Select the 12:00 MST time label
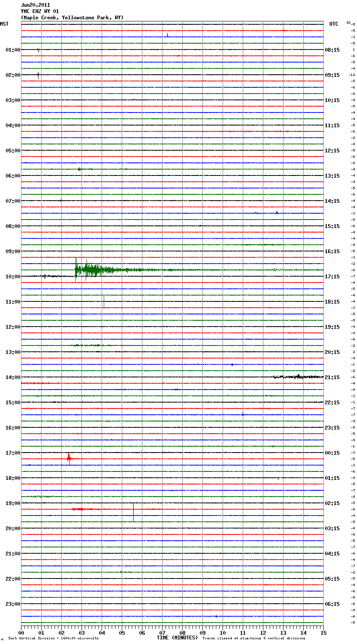 click(x=13, y=327)
